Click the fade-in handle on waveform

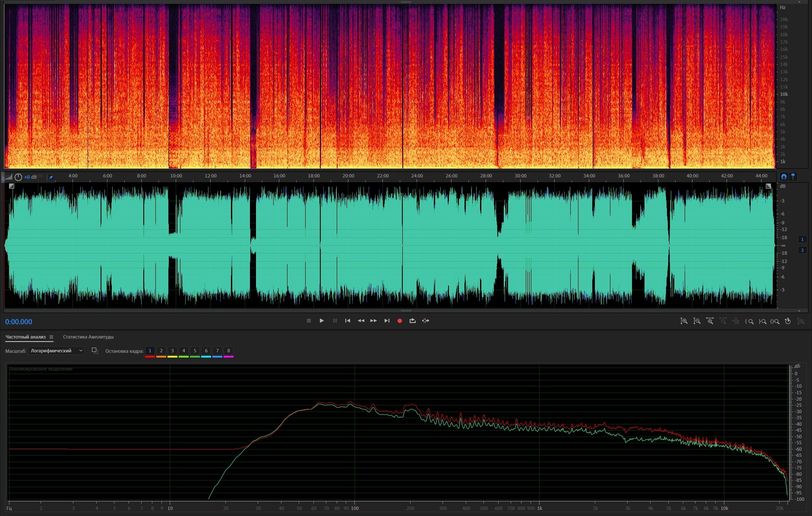click(x=12, y=186)
